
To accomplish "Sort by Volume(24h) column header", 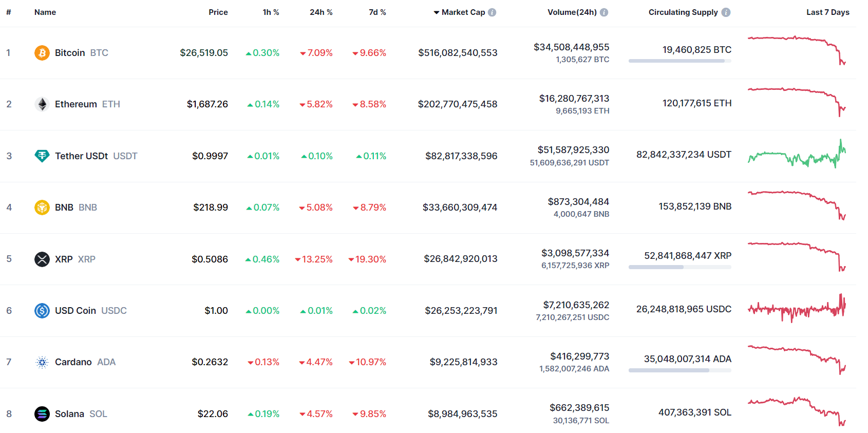I will [x=572, y=12].
